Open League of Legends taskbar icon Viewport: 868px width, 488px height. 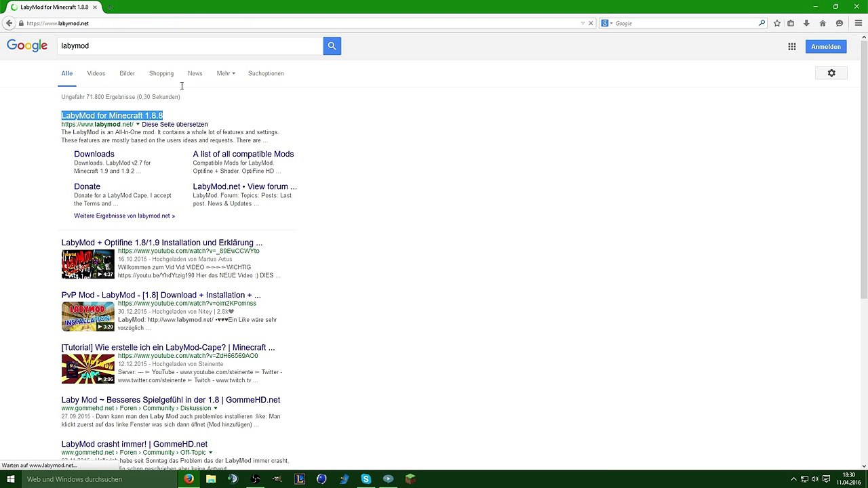299,479
